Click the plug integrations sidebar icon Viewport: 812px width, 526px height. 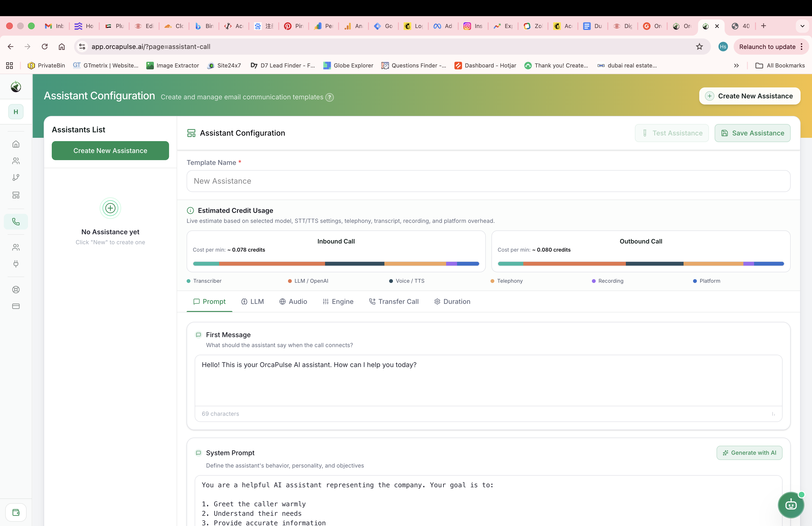pos(16,263)
